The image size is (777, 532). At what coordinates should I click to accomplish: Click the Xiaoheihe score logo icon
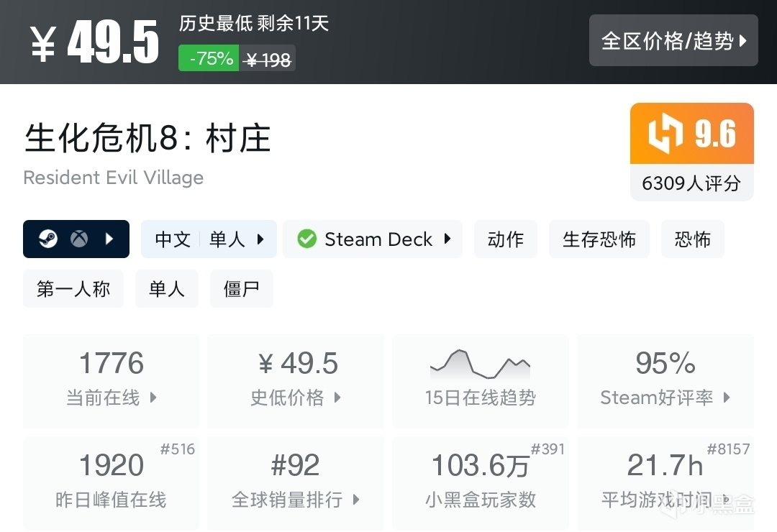click(665, 134)
